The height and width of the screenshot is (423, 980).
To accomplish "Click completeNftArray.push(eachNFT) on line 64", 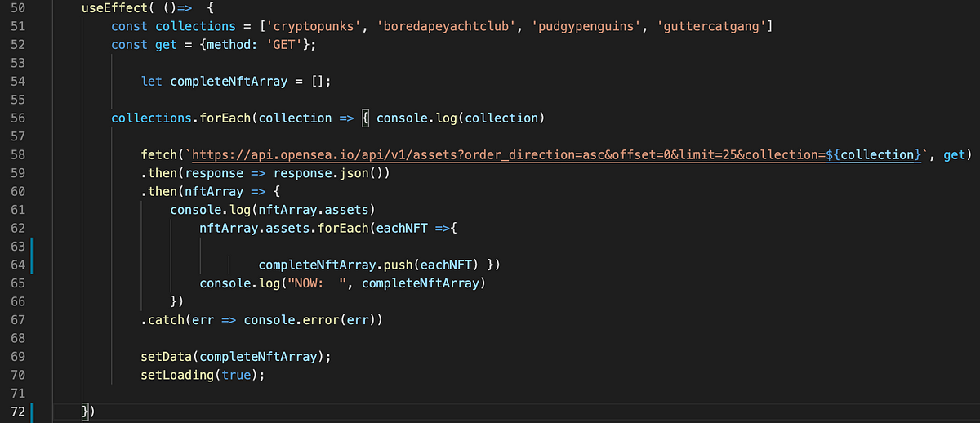I will coord(369,265).
